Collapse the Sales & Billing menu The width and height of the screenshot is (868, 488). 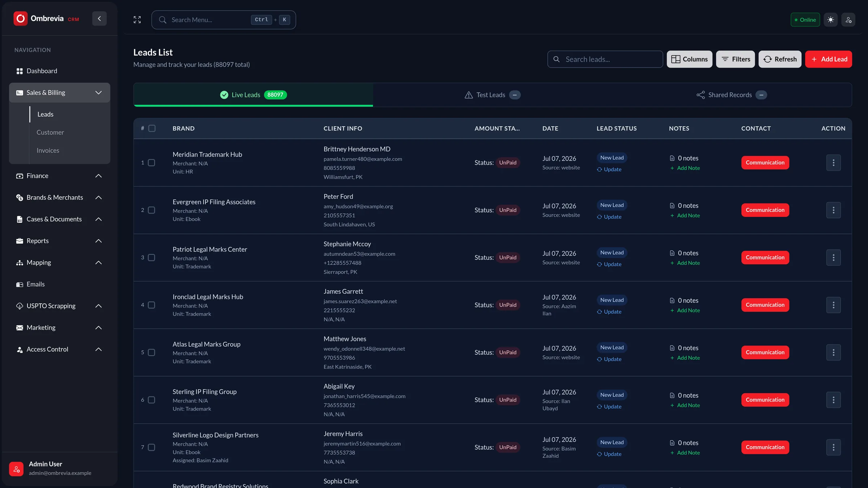(60, 93)
